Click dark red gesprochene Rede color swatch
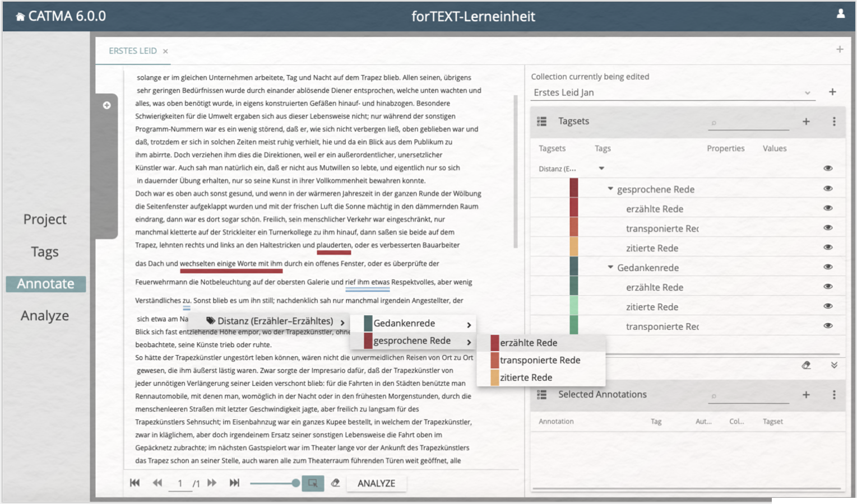 (574, 188)
